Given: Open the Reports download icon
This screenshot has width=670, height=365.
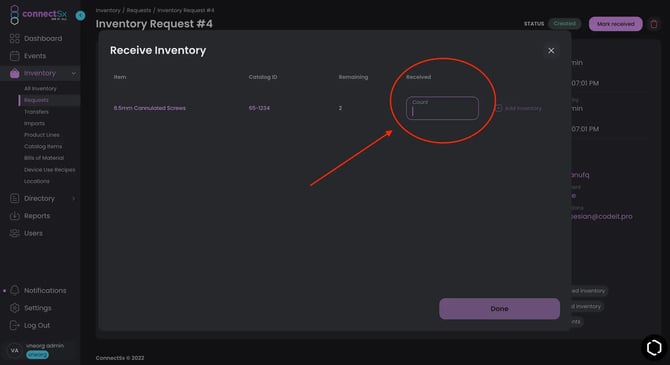Looking at the screenshot, I should 15,216.
